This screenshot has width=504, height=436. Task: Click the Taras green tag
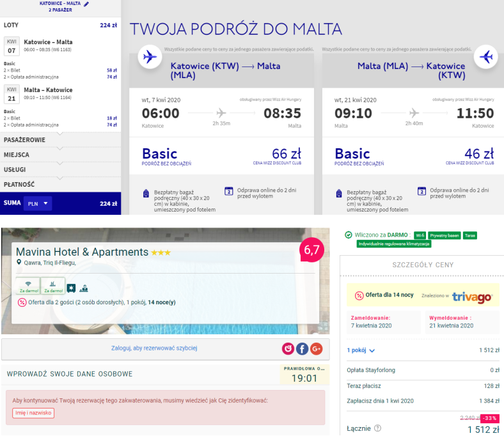(469, 235)
